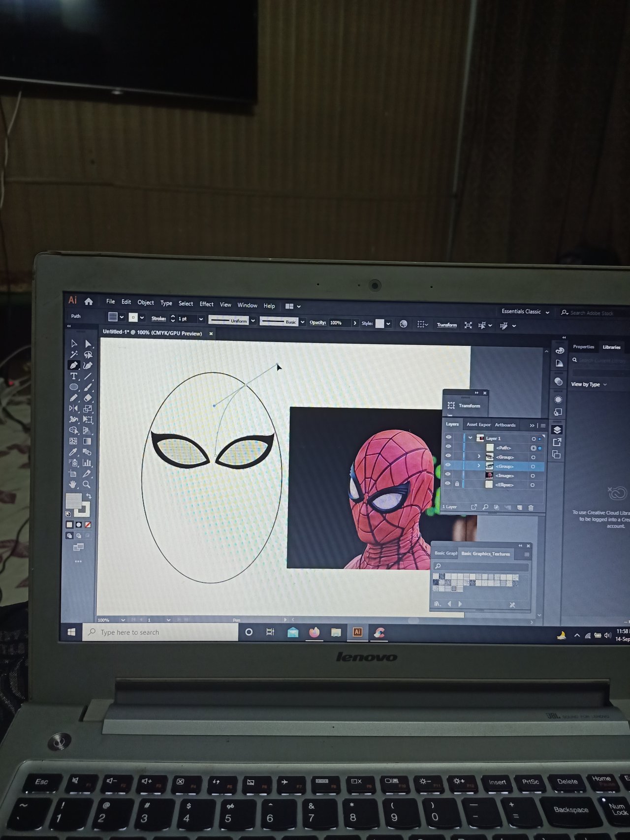The height and width of the screenshot is (840, 630).
Task: Click the Transform button in floating panel
Action: click(x=465, y=405)
